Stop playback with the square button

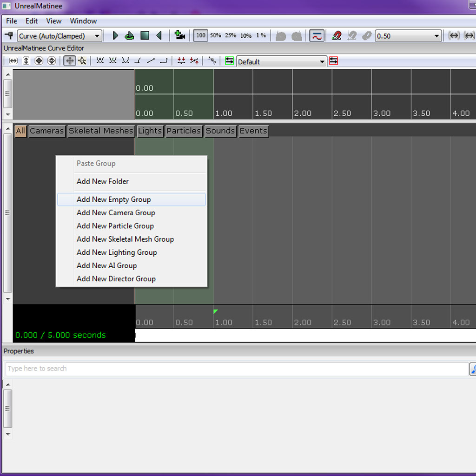pyautogui.click(x=145, y=35)
